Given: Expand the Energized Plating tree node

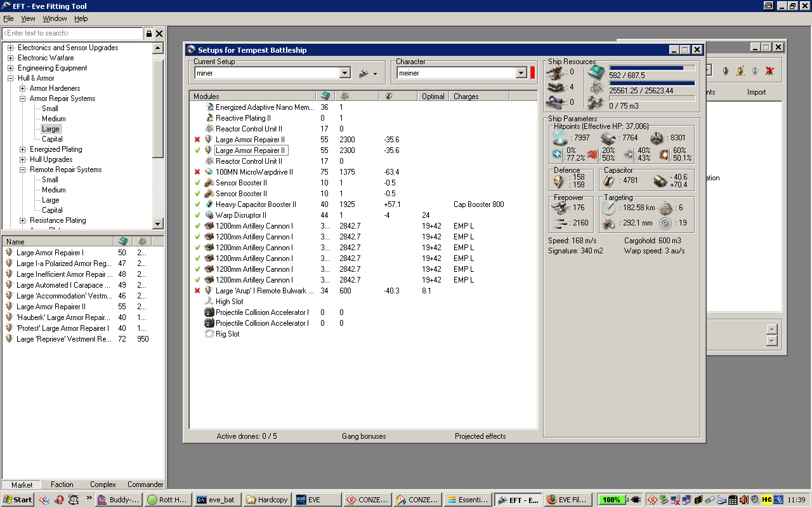Looking at the screenshot, I should [23, 149].
